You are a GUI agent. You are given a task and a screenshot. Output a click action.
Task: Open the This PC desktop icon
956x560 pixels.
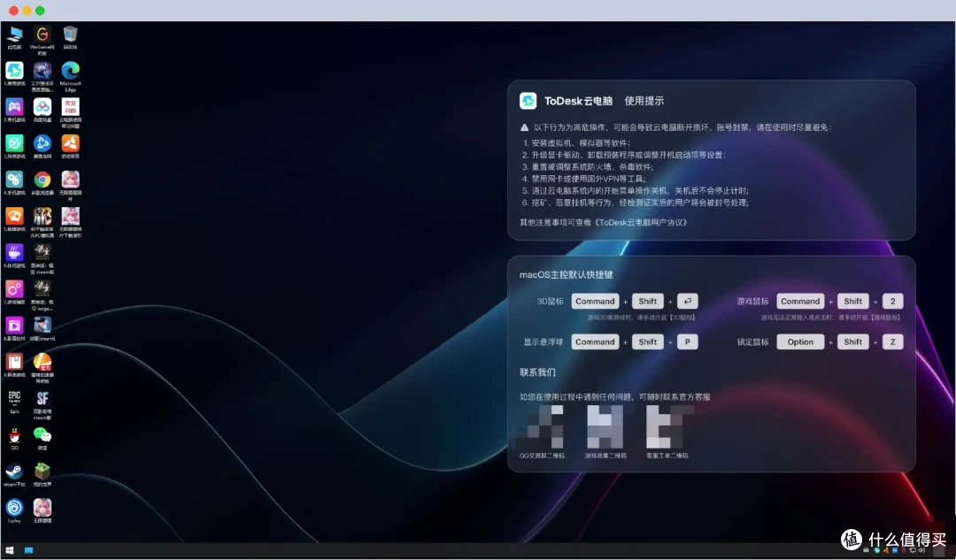click(15, 35)
